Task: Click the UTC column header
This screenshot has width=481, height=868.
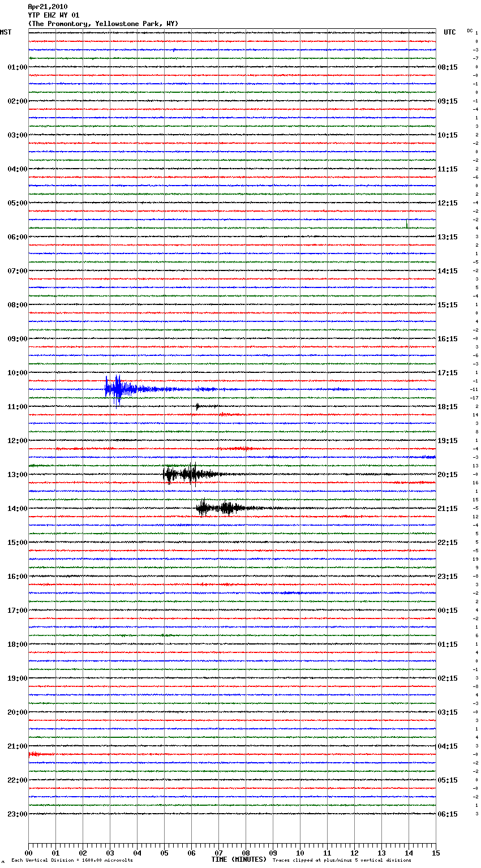Action: tap(449, 32)
